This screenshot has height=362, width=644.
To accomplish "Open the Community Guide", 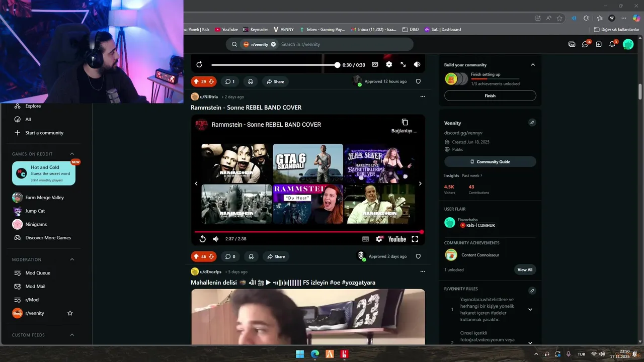I will tap(490, 162).
